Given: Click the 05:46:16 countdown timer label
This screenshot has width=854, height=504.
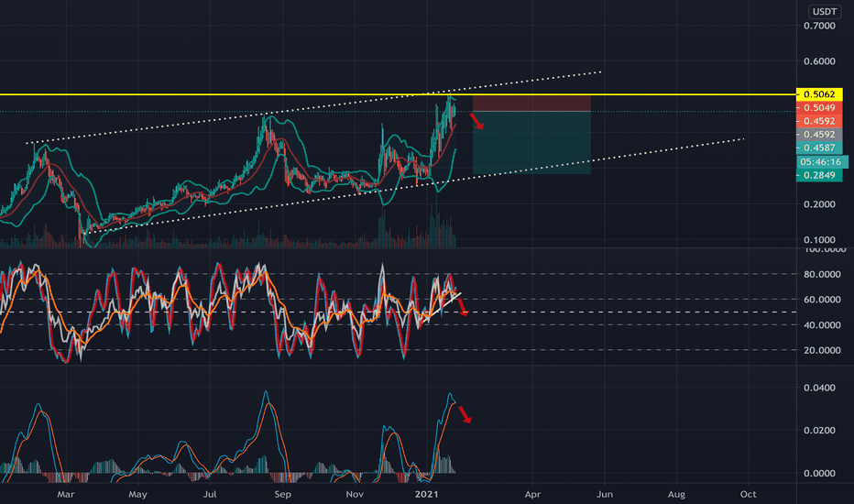Looking at the screenshot, I should (x=822, y=162).
